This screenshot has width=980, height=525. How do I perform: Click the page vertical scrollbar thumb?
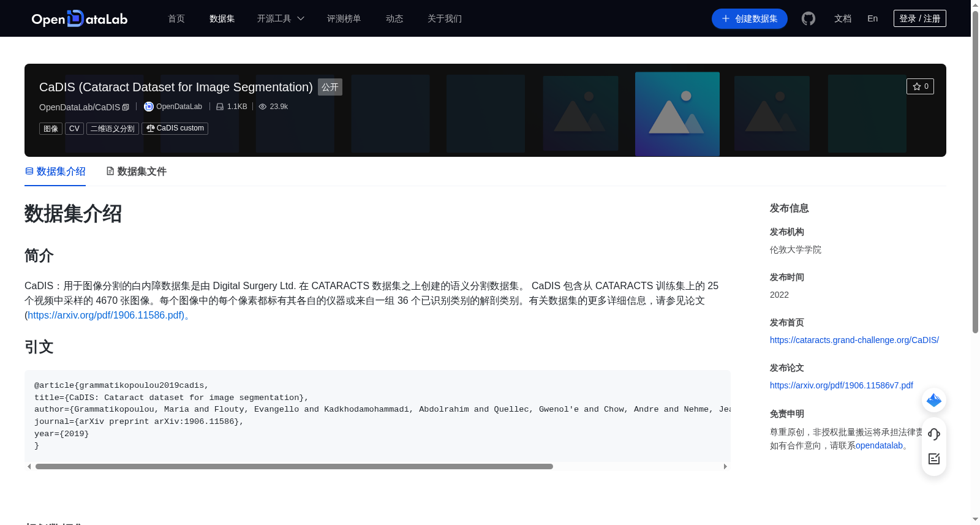(975, 172)
